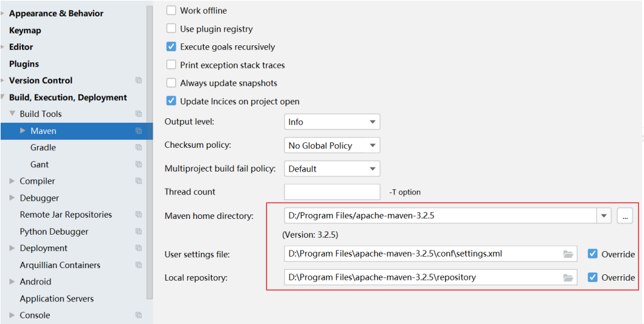Select Gradle in the settings tree
Viewport: 644px width, 324px height.
pos(43,147)
